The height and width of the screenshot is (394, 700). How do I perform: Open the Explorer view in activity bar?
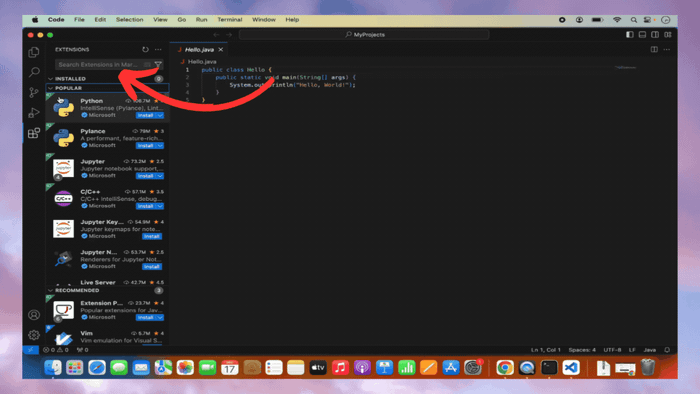(34, 52)
